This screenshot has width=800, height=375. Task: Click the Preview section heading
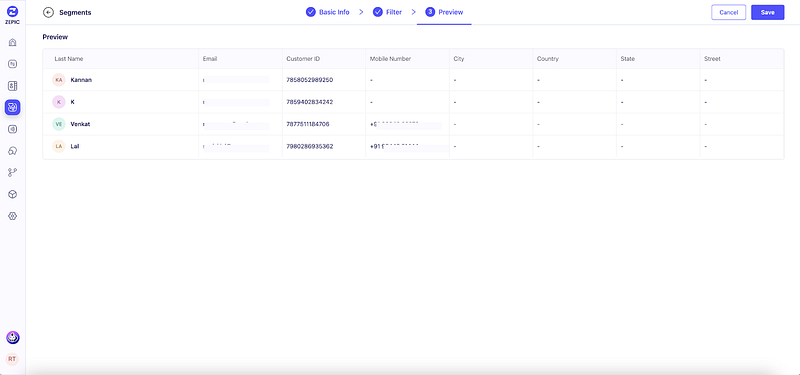(x=55, y=37)
